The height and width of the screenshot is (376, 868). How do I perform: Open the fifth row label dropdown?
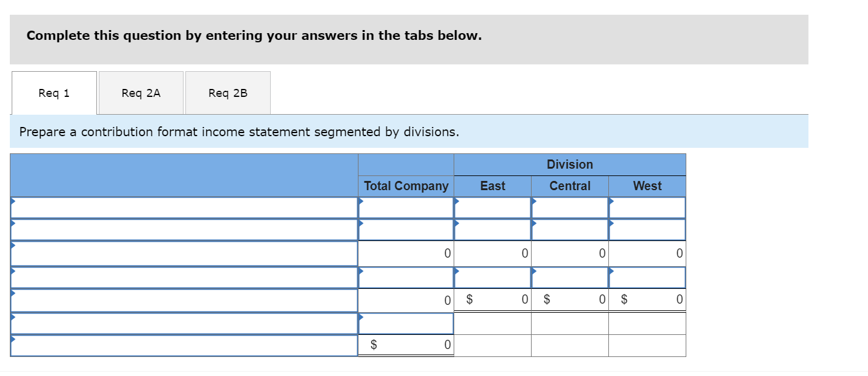(184, 301)
